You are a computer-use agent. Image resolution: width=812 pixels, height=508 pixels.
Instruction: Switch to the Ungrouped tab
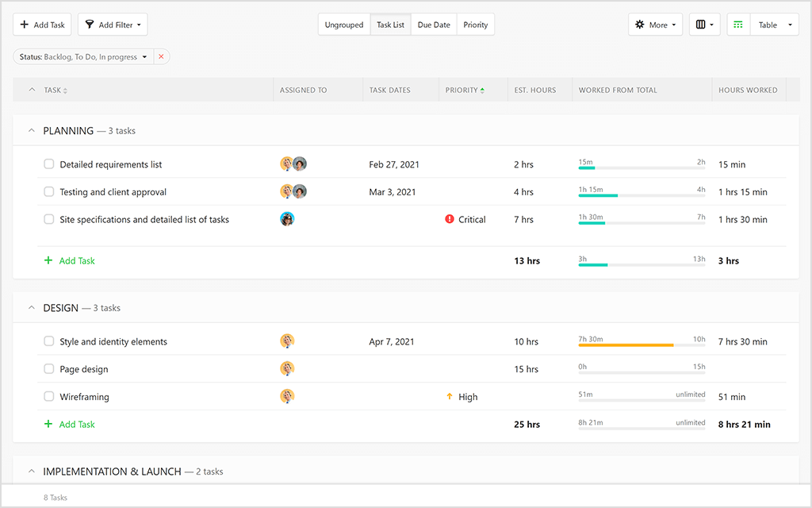point(343,25)
